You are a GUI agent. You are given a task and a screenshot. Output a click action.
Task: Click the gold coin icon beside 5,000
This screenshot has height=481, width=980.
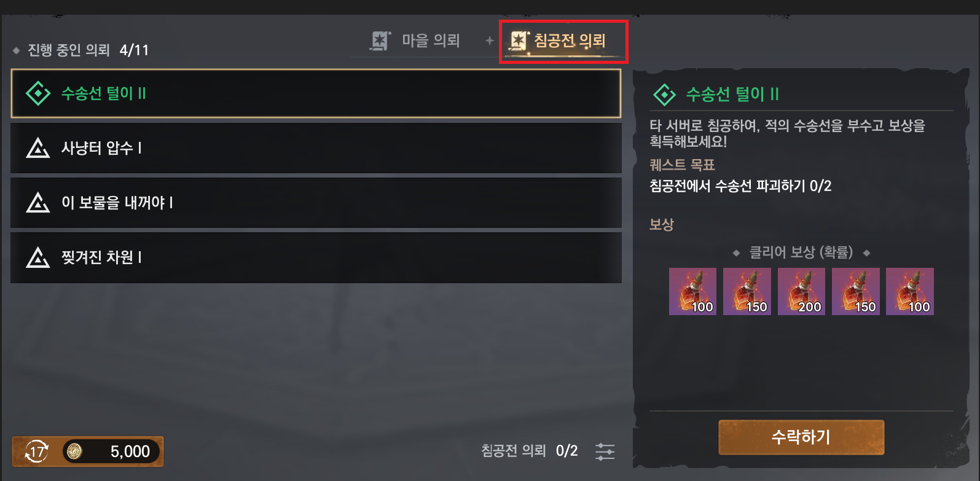tap(74, 452)
